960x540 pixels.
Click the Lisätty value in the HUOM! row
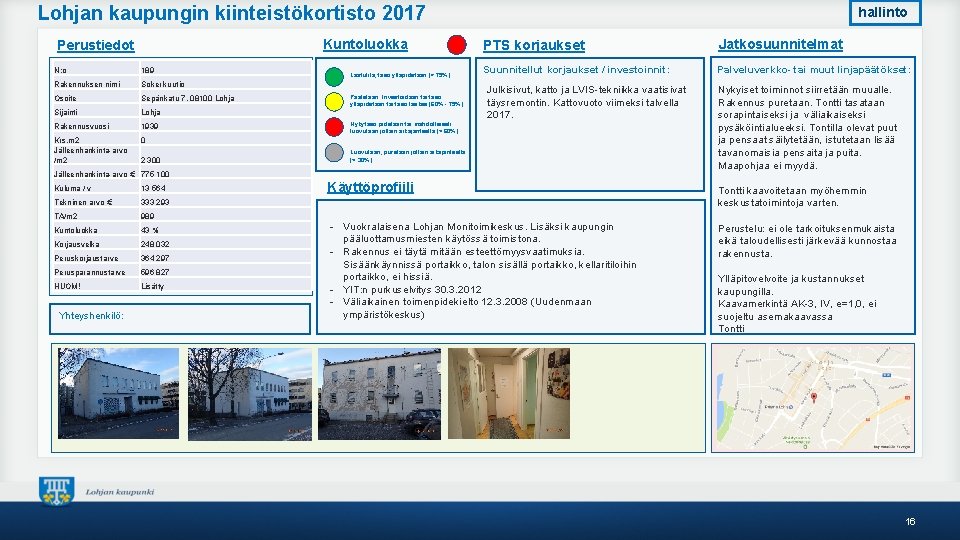(x=152, y=286)
